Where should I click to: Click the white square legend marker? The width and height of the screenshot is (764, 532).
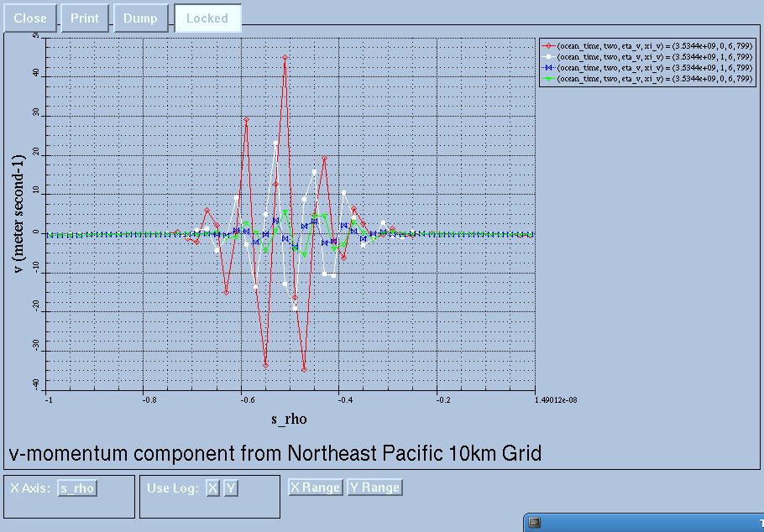point(547,56)
